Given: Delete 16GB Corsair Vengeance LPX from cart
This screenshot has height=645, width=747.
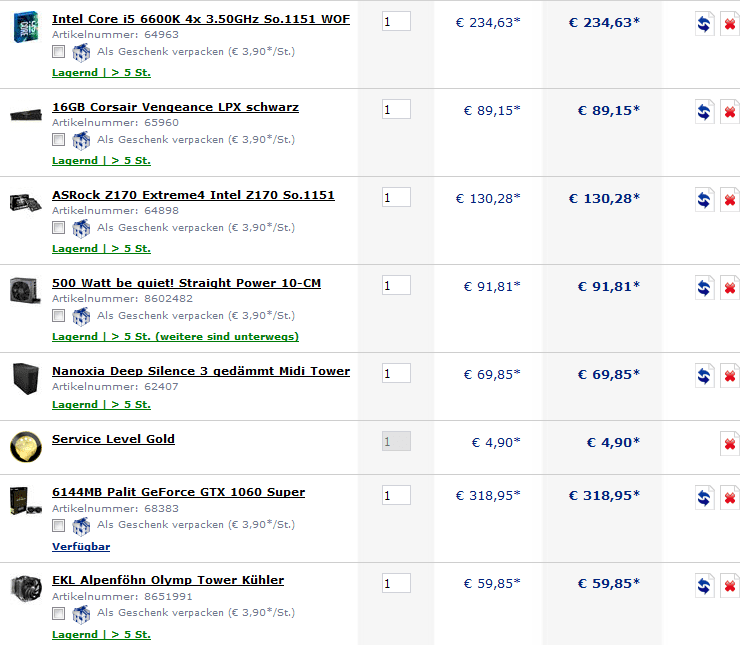Looking at the screenshot, I should click(x=729, y=111).
